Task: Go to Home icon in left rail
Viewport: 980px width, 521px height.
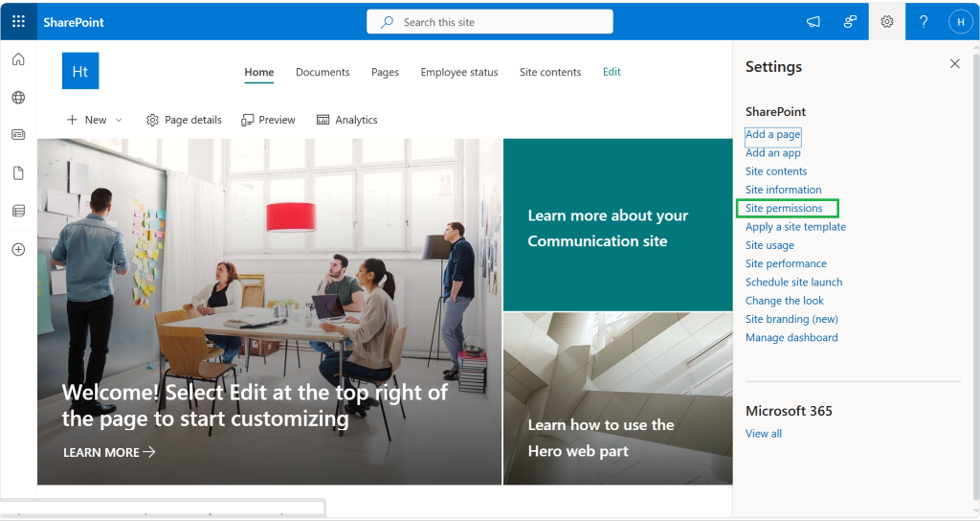Action: [x=19, y=59]
